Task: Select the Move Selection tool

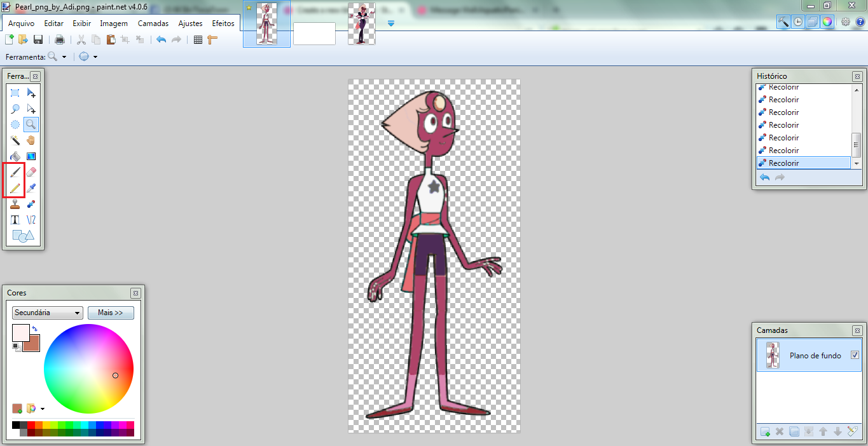Action: coord(31,109)
